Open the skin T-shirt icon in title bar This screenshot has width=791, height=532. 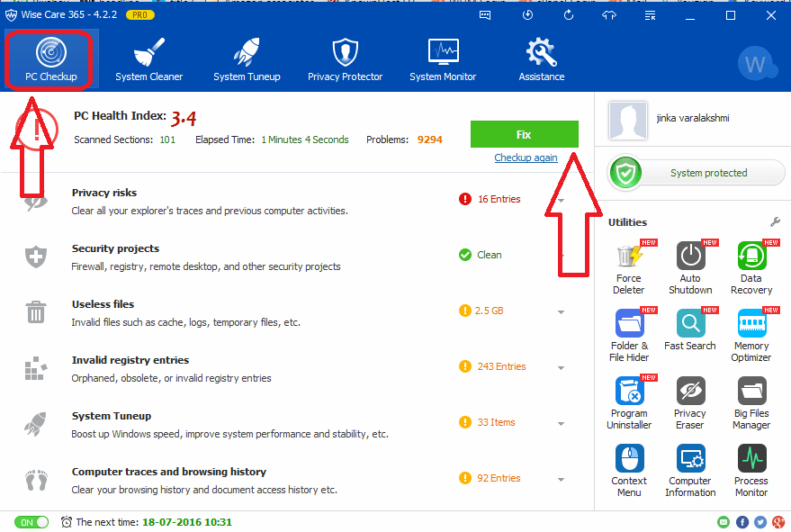coord(609,15)
